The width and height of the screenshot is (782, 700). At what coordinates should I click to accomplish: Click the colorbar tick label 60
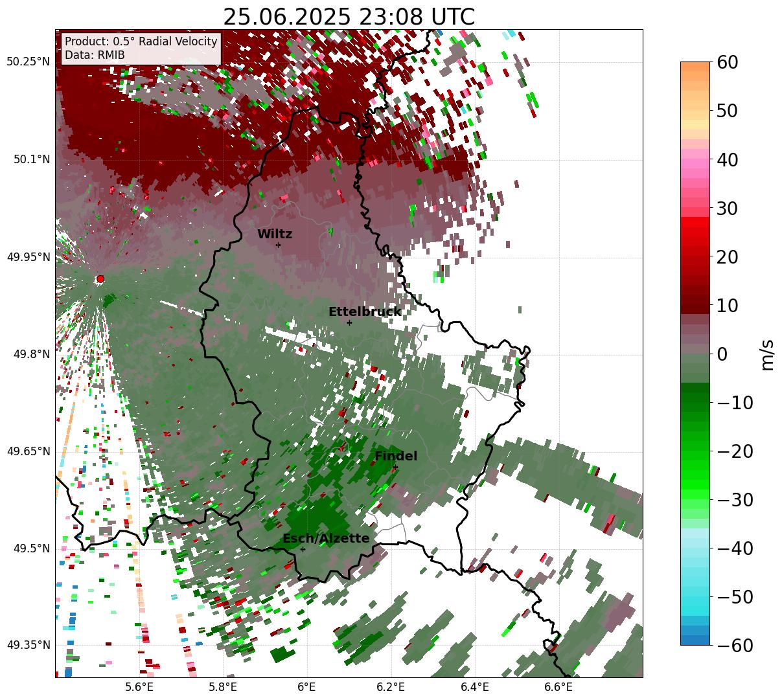(x=728, y=62)
